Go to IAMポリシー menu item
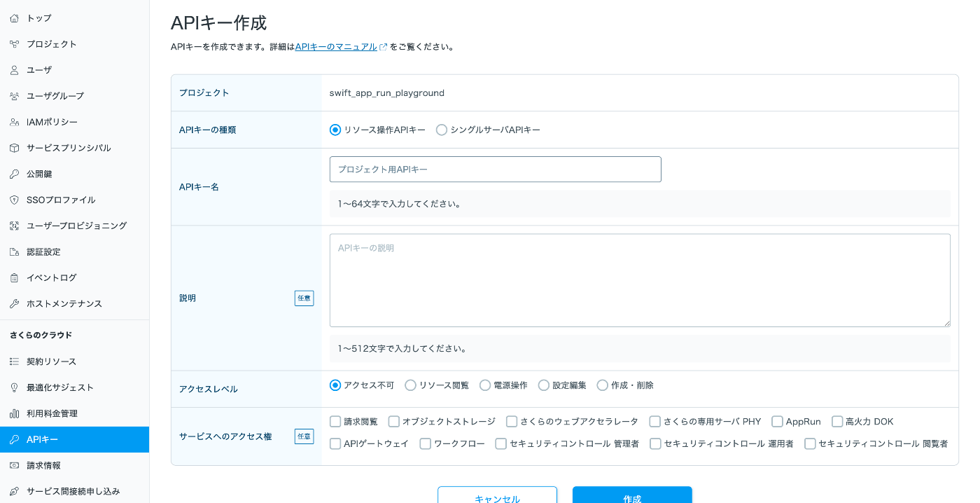 pyautogui.click(x=74, y=122)
